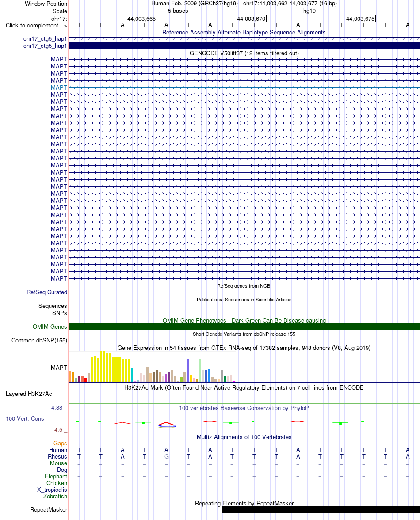Viewport: 420px width, 520px height.
Task: Open the Reference Assembly Alternate Haplotype Sequence Alignments track title
Action: [244, 33]
